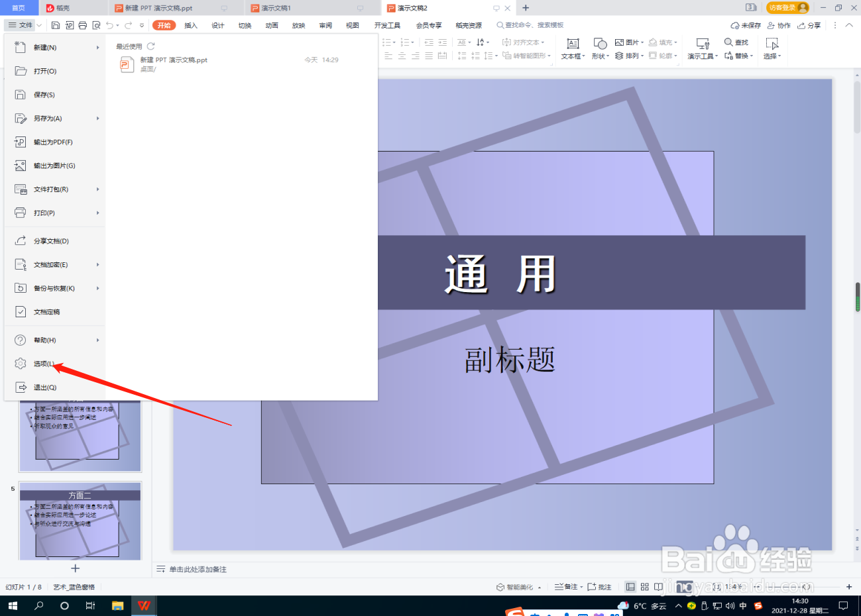The height and width of the screenshot is (616, 861).
Task: Click the print preview icon
Action: point(96,25)
